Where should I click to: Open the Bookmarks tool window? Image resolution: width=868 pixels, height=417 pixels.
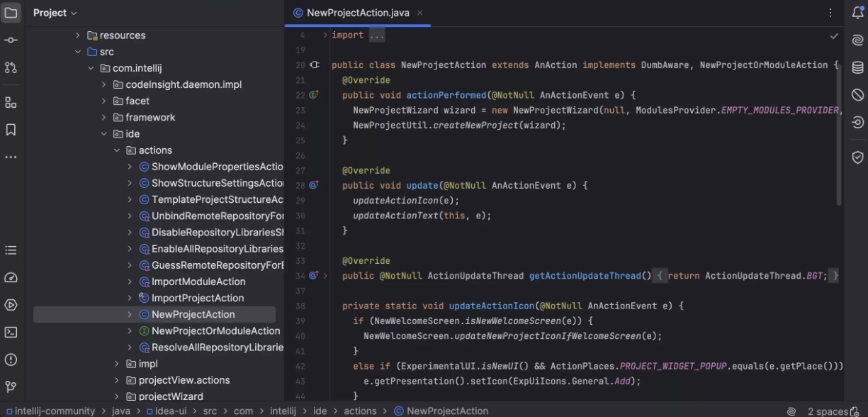(11, 130)
